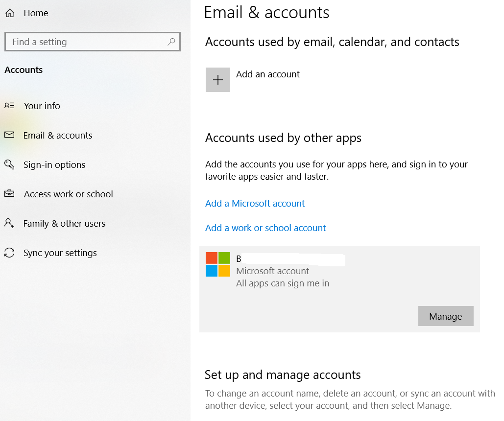504x421 pixels.
Task: Open the Your info section
Action: click(x=42, y=106)
